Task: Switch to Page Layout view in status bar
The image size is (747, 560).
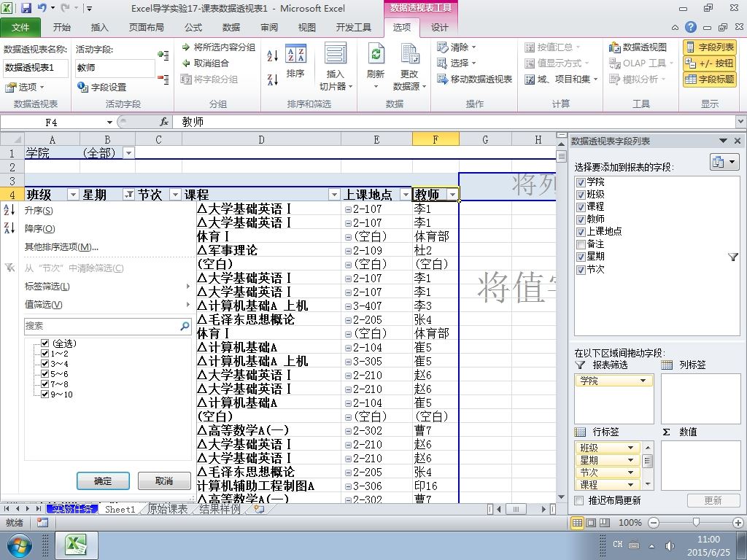Action: tap(591, 523)
